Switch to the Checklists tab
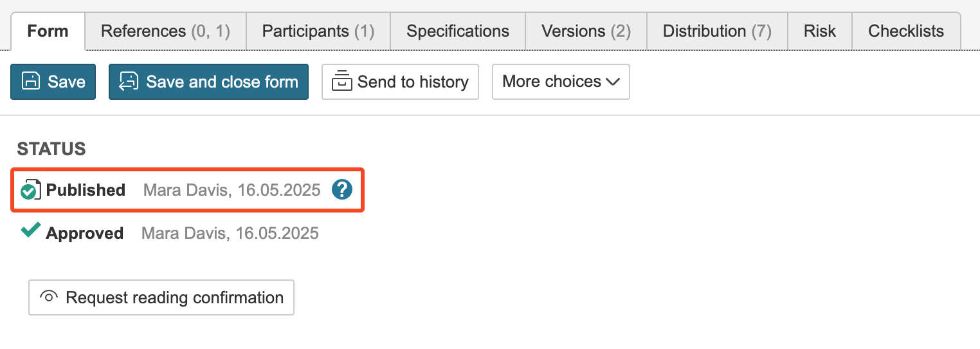The width and height of the screenshot is (980, 349). (906, 31)
